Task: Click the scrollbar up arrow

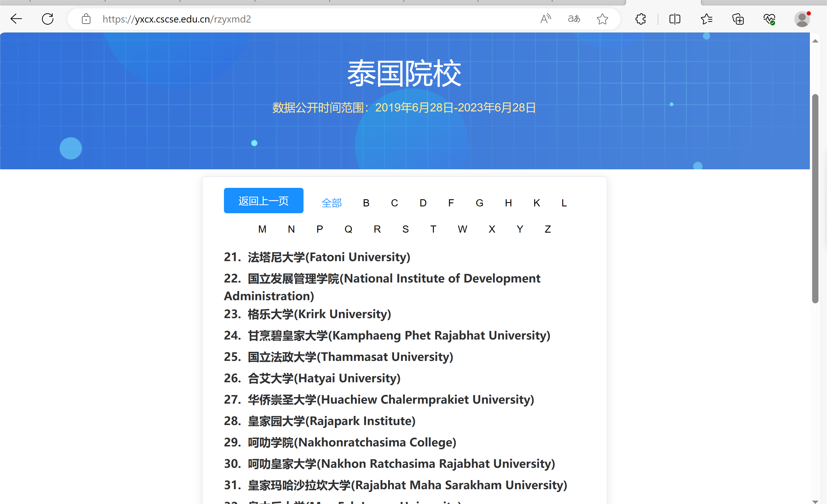Action: click(x=815, y=41)
